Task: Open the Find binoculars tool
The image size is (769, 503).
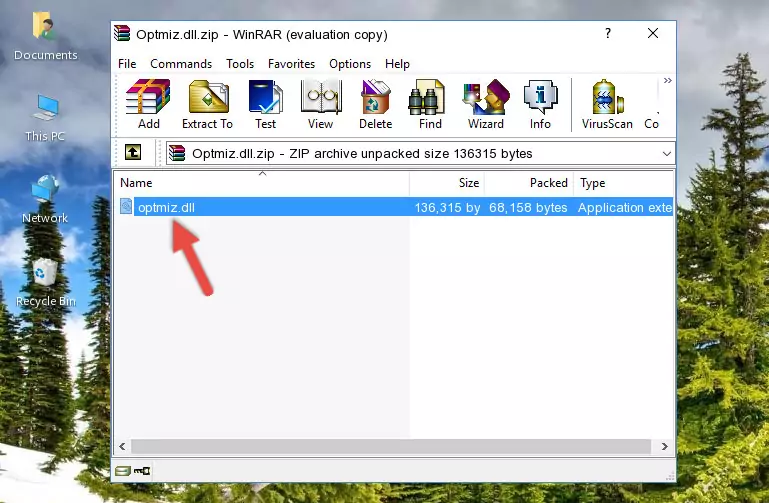Action: [x=430, y=104]
